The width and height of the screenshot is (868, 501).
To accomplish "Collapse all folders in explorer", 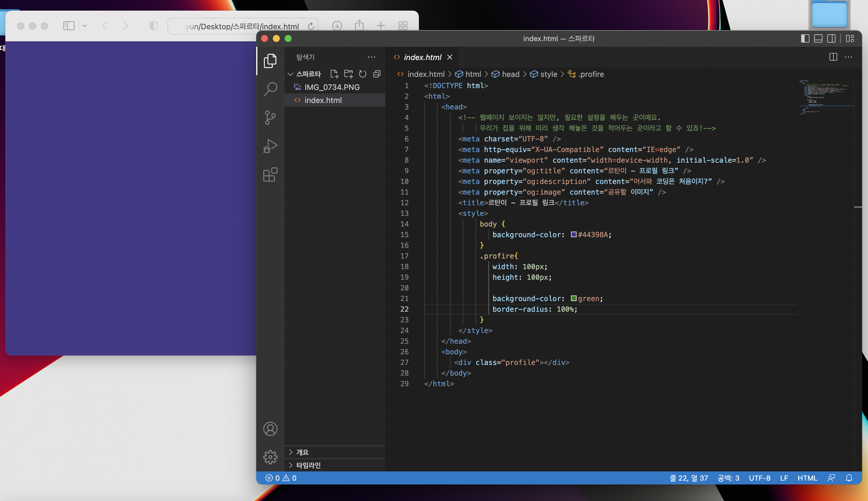I will [x=377, y=74].
